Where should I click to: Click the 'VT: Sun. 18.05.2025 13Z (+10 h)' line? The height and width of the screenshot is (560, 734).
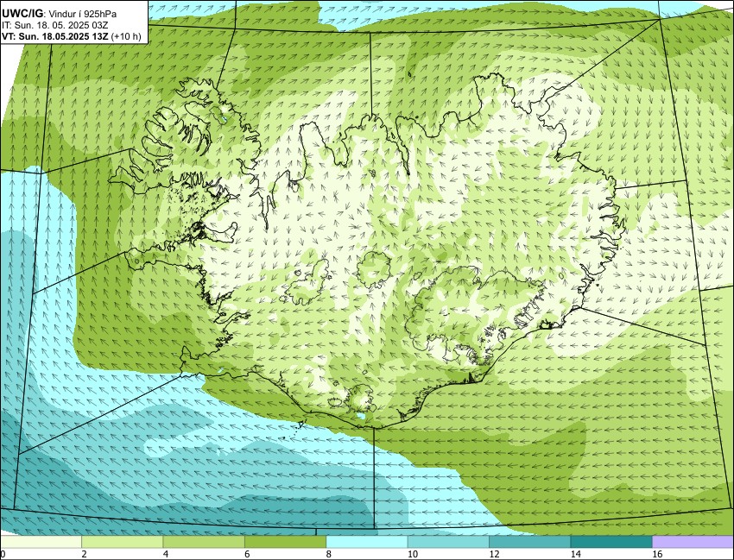71,37
